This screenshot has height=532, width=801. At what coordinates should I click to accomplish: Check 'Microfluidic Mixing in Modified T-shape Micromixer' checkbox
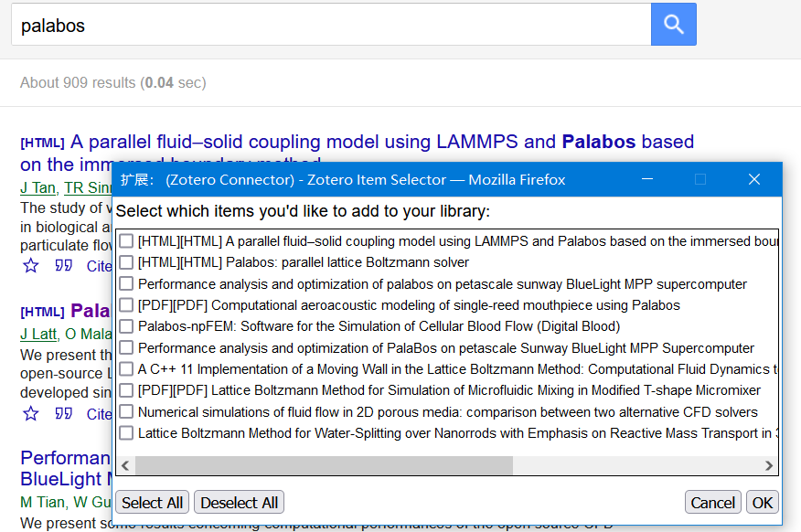tap(126, 390)
